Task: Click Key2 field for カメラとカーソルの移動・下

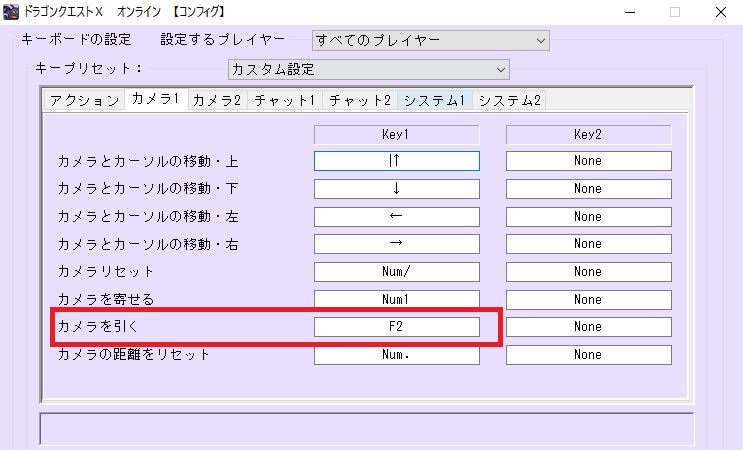Action: (589, 189)
